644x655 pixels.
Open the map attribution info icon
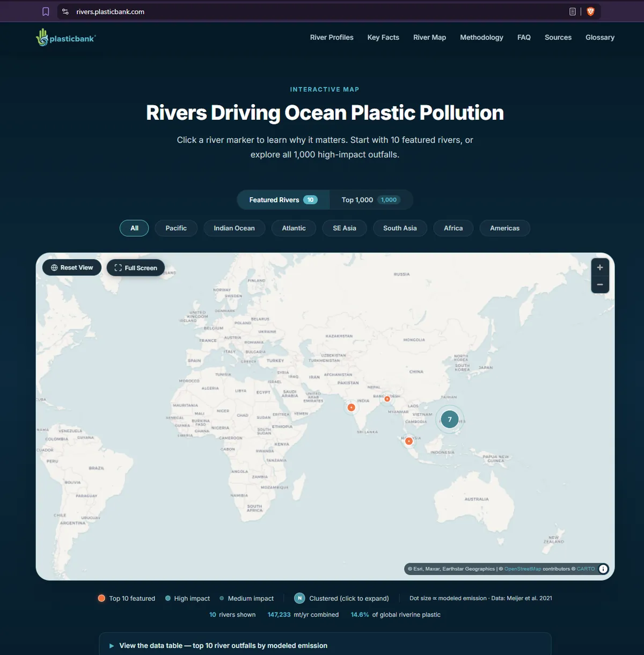[x=603, y=569]
